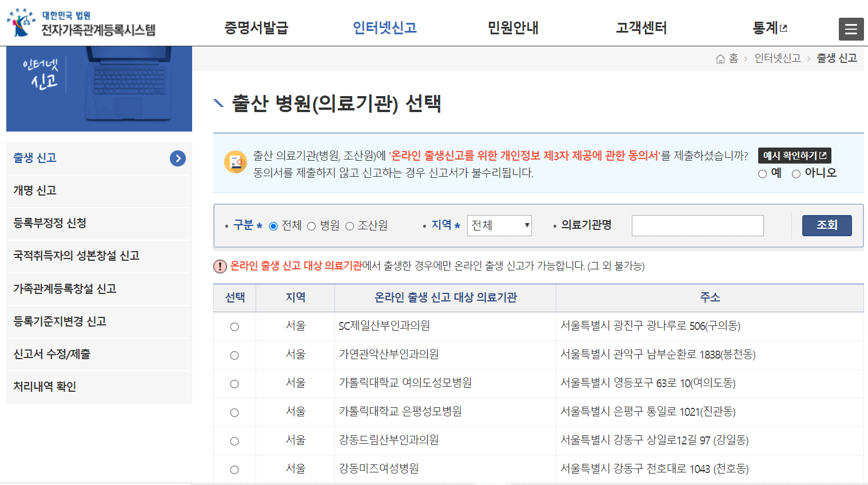Select 가톨릭대학교 여의도성모병원 row radio

pyautogui.click(x=234, y=384)
